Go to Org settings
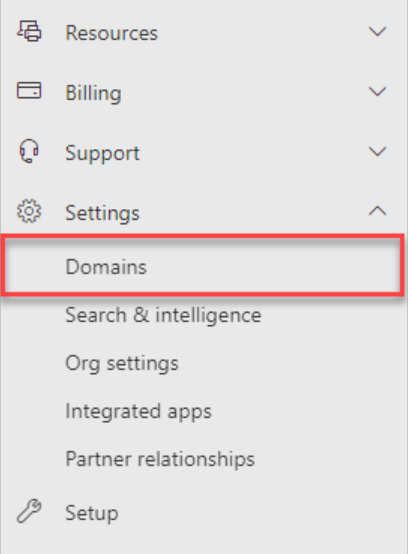 click(x=122, y=364)
